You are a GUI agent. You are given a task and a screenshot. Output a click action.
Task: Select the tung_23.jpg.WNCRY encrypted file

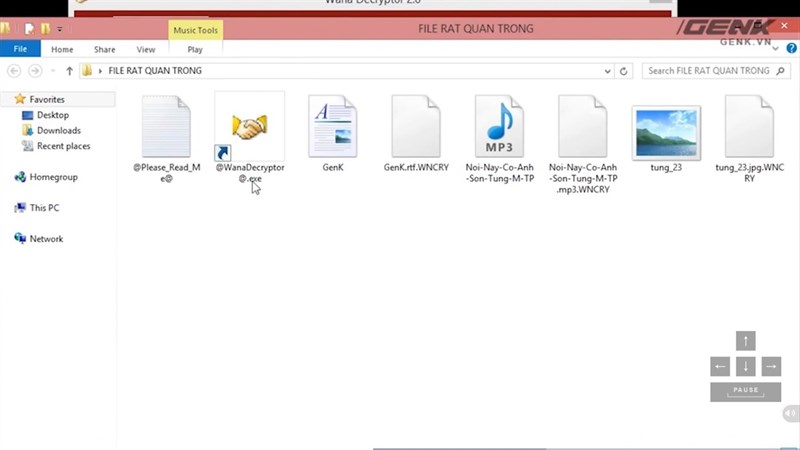tap(749, 127)
